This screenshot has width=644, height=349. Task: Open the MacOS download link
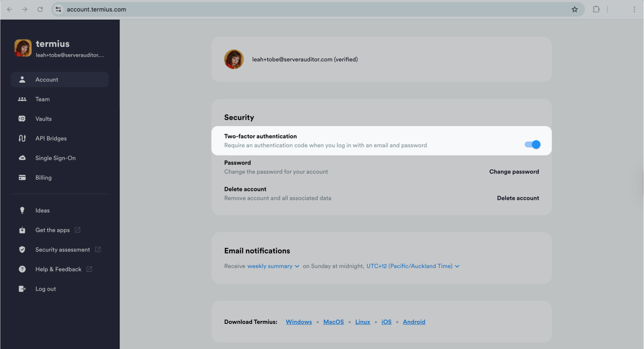tap(334, 322)
